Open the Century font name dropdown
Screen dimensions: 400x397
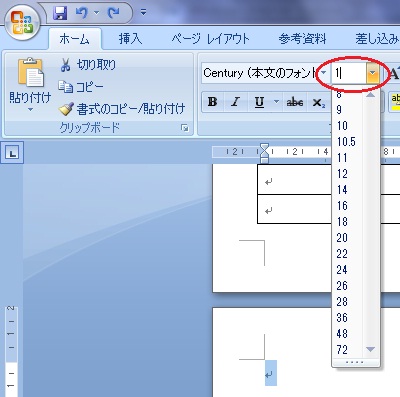pos(323,73)
